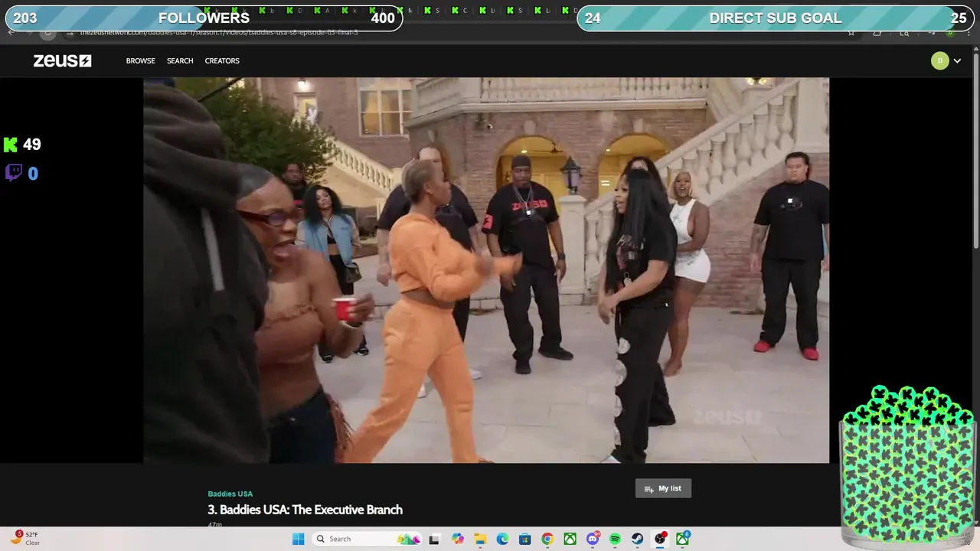This screenshot has width=980, height=551.
Task: Open the Xbox app next to Chrome
Action: click(x=570, y=539)
